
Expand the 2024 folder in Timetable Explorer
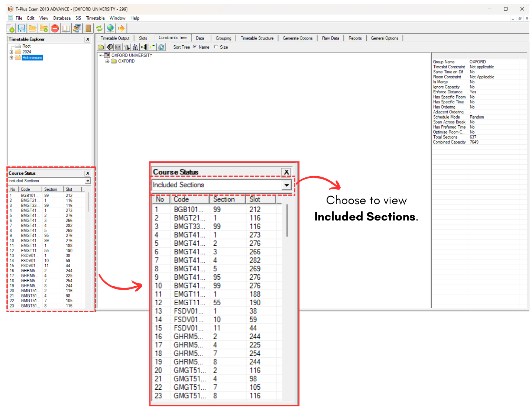point(11,52)
